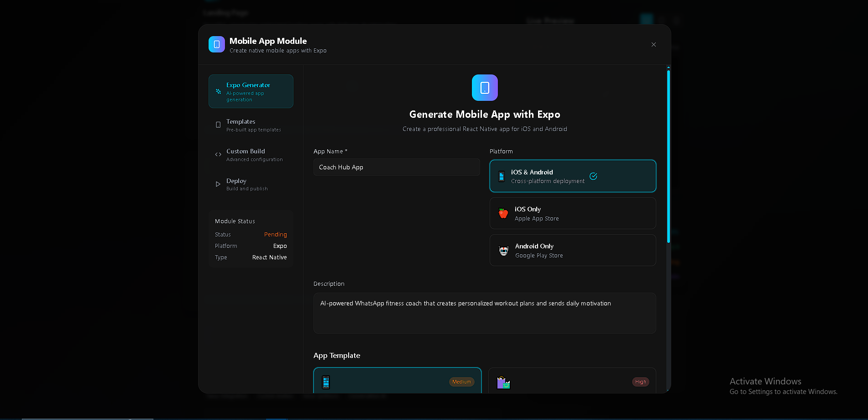The image size is (868, 420).
Task: Click into the Description text area
Action: [485, 313]
